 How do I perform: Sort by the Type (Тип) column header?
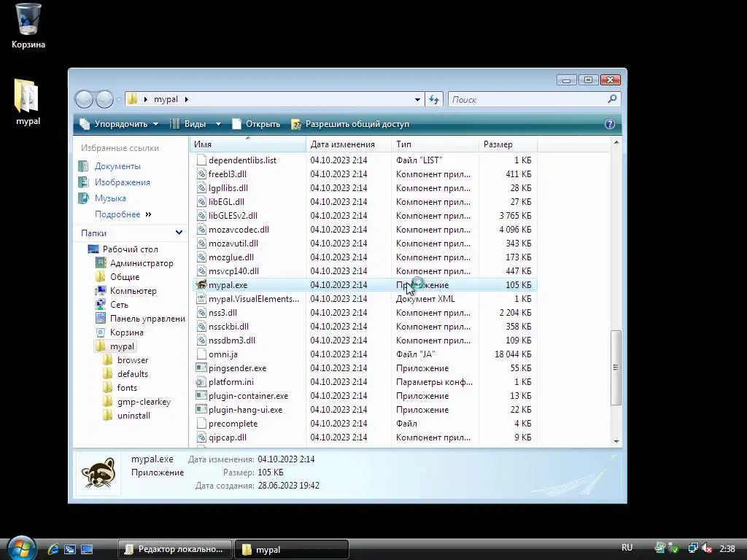(435, 144)
